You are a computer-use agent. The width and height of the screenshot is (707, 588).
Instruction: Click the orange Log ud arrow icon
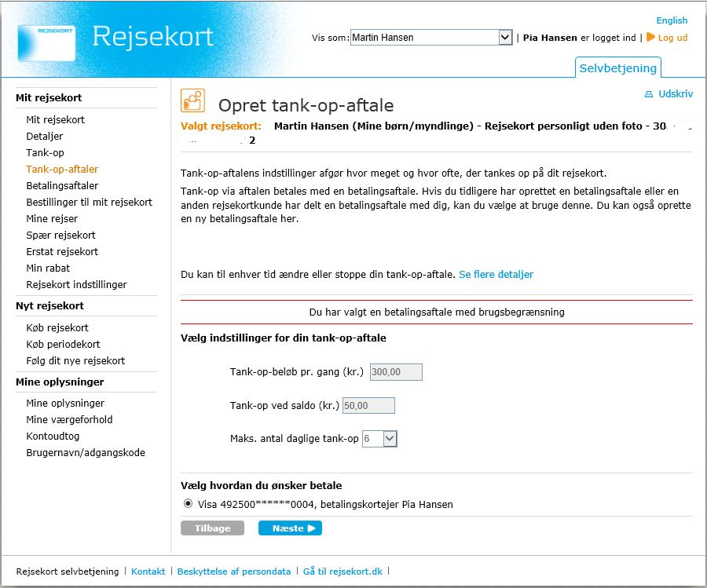point(650,37)
